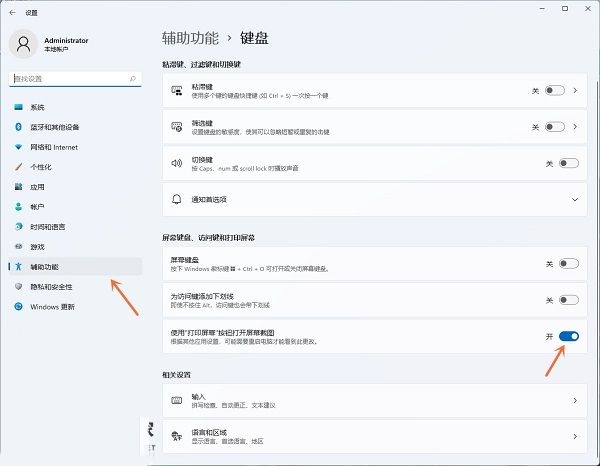
Task: Click the 系统 icon in sidebar
Action: pyautogui.click(x=18, y=107)
